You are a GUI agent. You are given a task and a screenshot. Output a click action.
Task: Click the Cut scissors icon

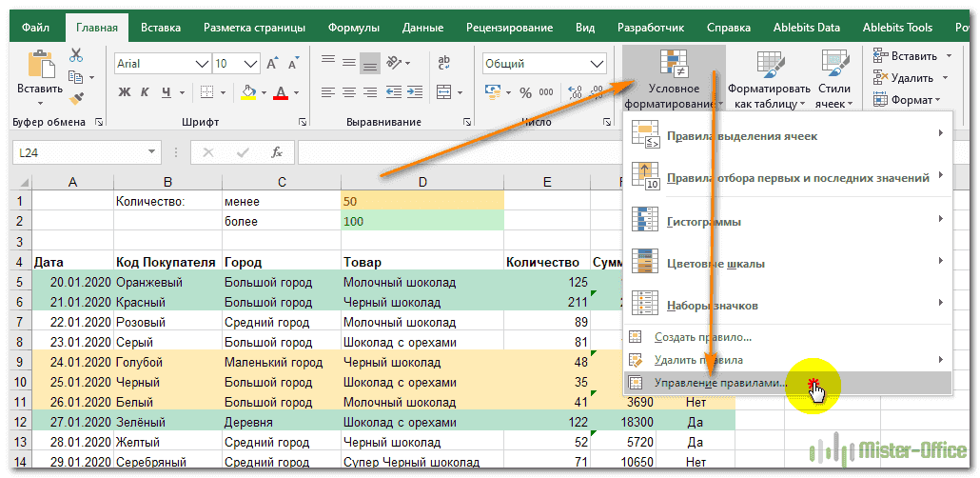pos(76,56)
